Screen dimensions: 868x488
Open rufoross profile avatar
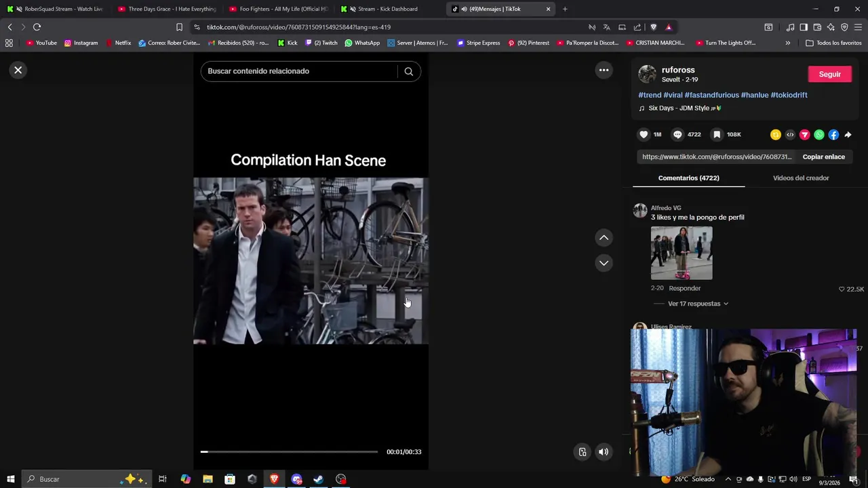pyautogui.click(x=648, y=74)
